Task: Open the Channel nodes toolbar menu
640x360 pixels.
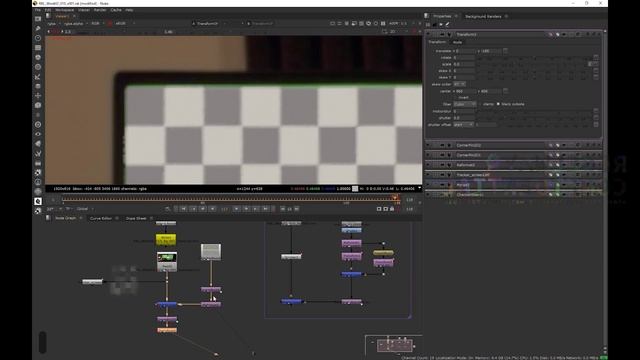Action: pyautogui.click(x=38, y=48)
